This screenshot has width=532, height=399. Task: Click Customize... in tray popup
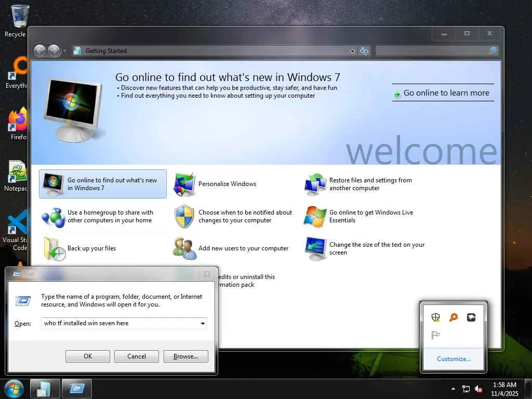(454, 359)
